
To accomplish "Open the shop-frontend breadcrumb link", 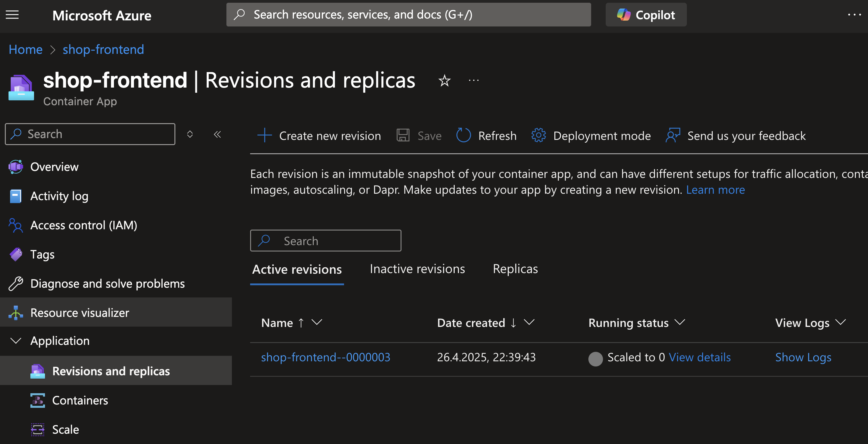I will click(103, 50).
